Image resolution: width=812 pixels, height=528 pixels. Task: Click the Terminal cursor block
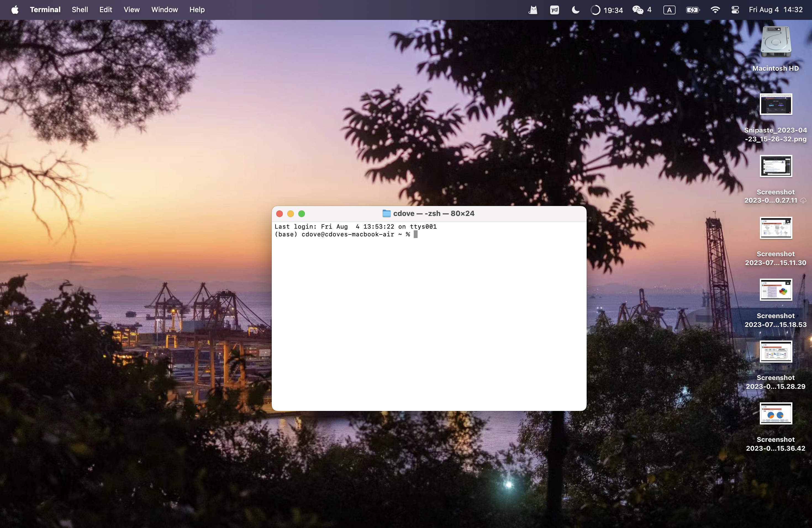pyautogui.click(x=416, y=234)
